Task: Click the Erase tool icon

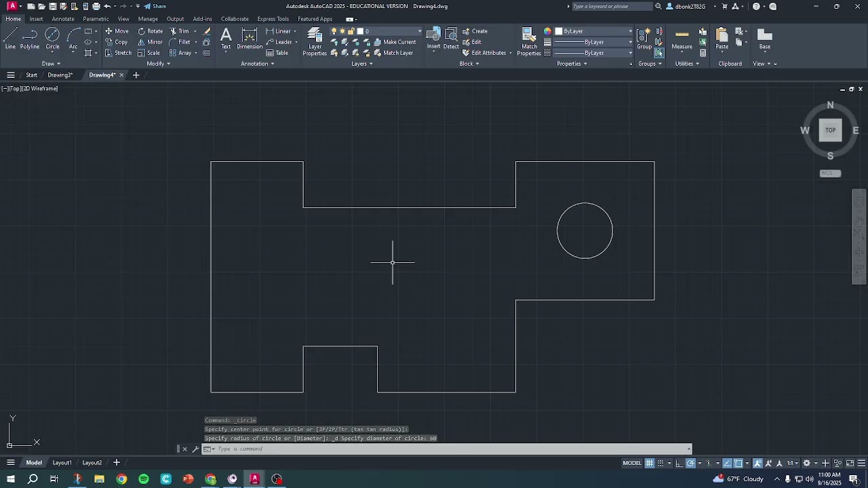Action: [x=207, y=31]
